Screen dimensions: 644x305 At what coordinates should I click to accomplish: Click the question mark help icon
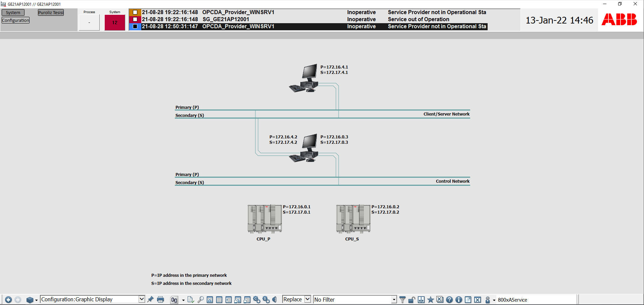pos(449,300)
